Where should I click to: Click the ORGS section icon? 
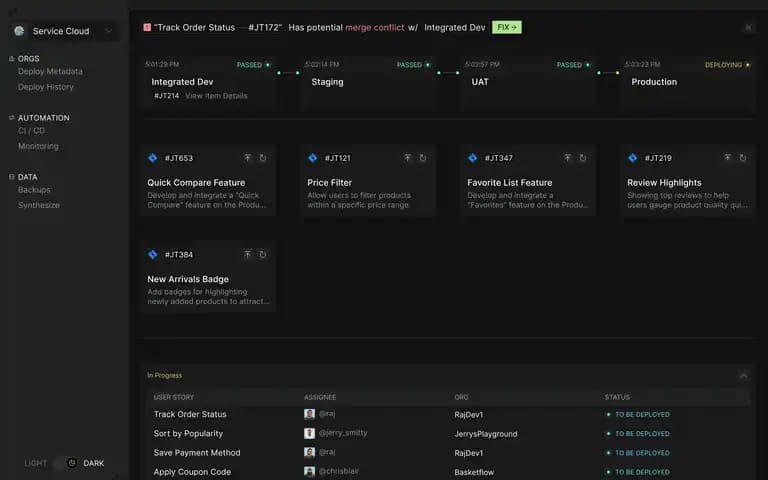11,59
